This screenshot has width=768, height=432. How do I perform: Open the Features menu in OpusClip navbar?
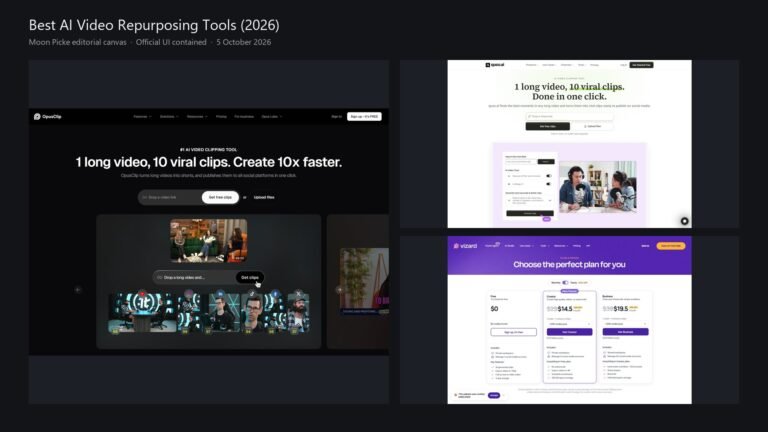click(143, 117)
